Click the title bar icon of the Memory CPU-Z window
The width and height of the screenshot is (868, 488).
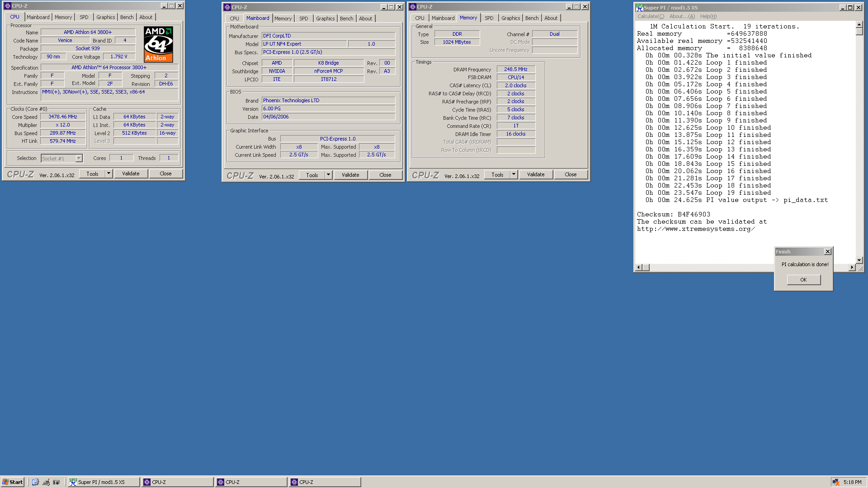413,7
